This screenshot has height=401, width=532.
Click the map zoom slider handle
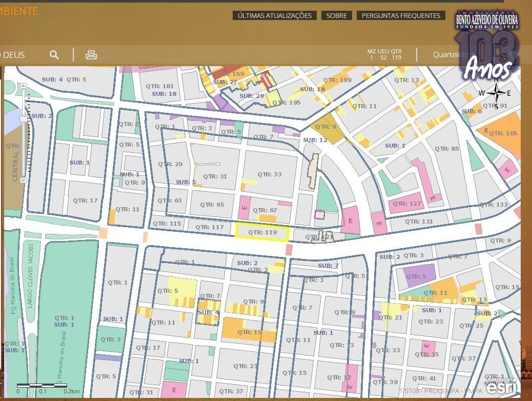(x=24, y=118)
